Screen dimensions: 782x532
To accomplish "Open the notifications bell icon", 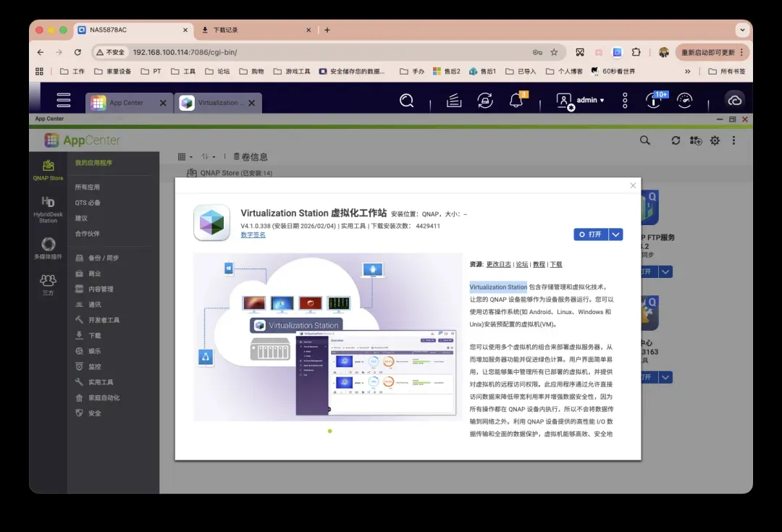I will coord(516,101).
